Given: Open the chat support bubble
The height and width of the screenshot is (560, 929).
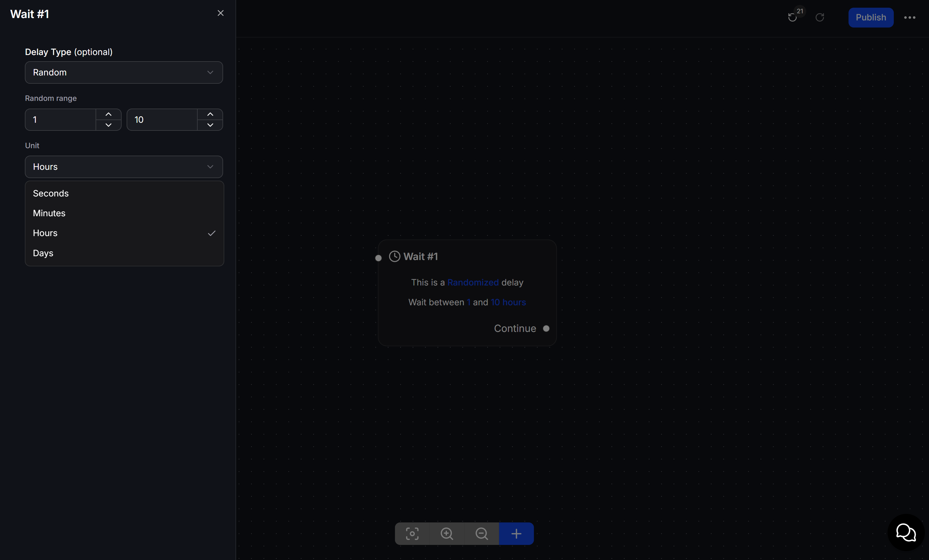Looking at the screenshot, I should point(906,532).
